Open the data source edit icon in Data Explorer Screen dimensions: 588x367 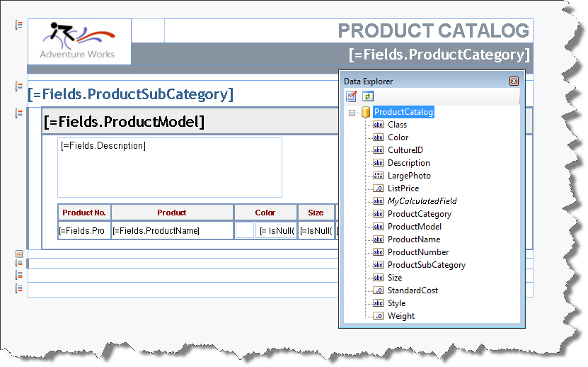(x=352, y=96)
